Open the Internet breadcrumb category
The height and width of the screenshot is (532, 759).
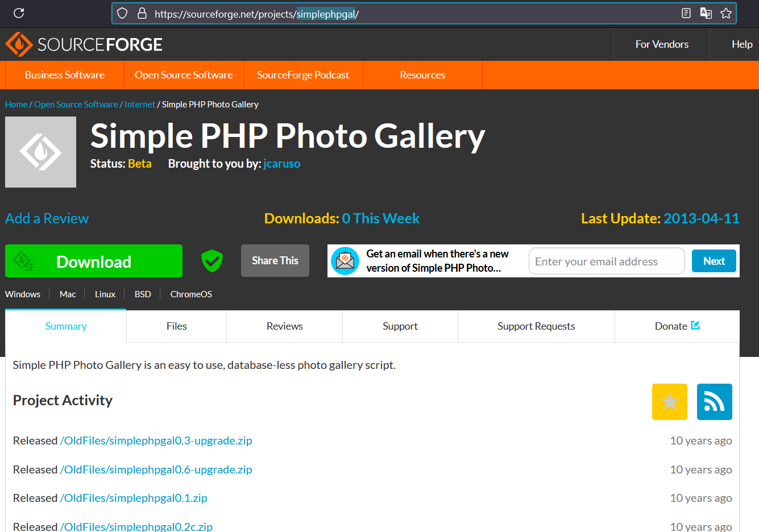(x=140, y=105)
